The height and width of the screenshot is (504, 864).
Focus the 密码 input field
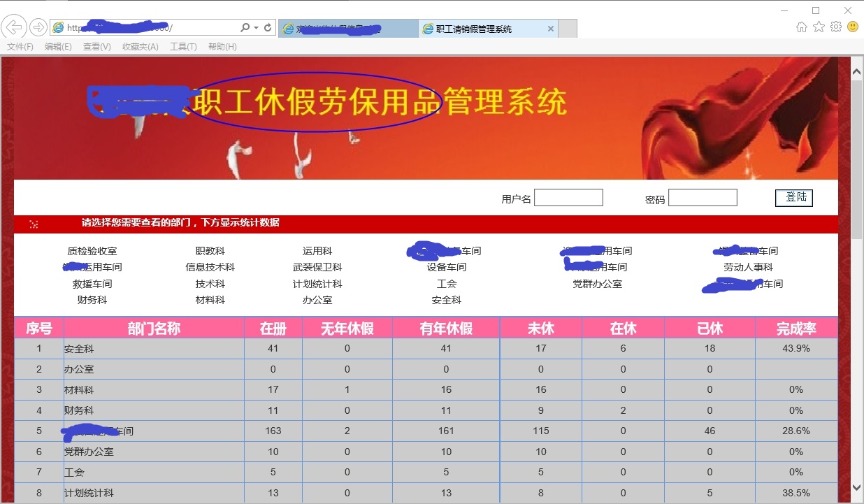703,198
